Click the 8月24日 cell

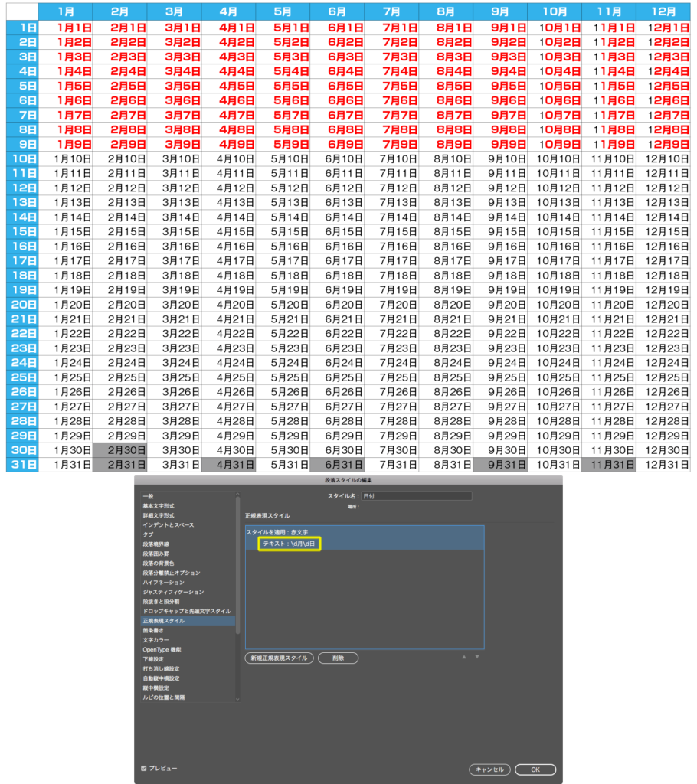click(x=446, y=363)
